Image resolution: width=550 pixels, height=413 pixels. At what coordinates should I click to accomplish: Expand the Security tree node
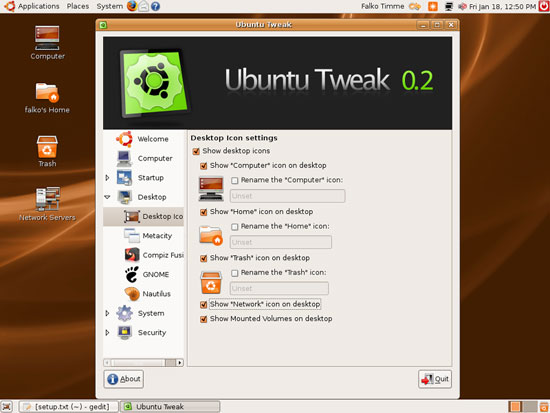(x=107, y=332)
